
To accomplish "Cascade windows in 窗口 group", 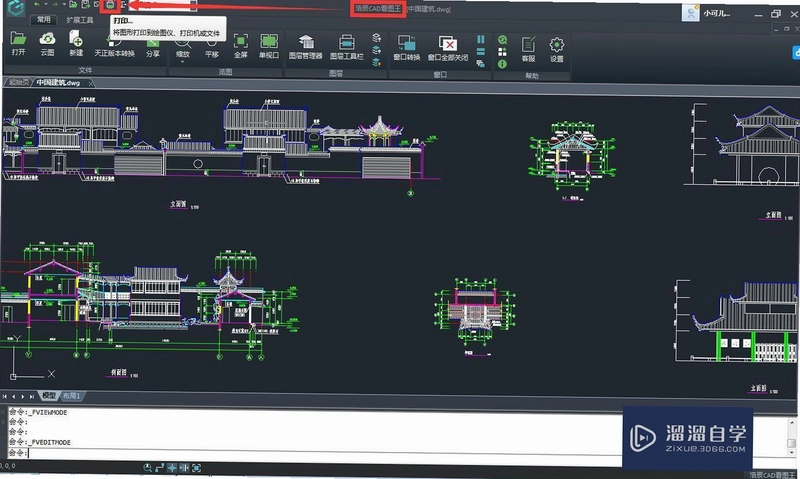I will (481, 64).
